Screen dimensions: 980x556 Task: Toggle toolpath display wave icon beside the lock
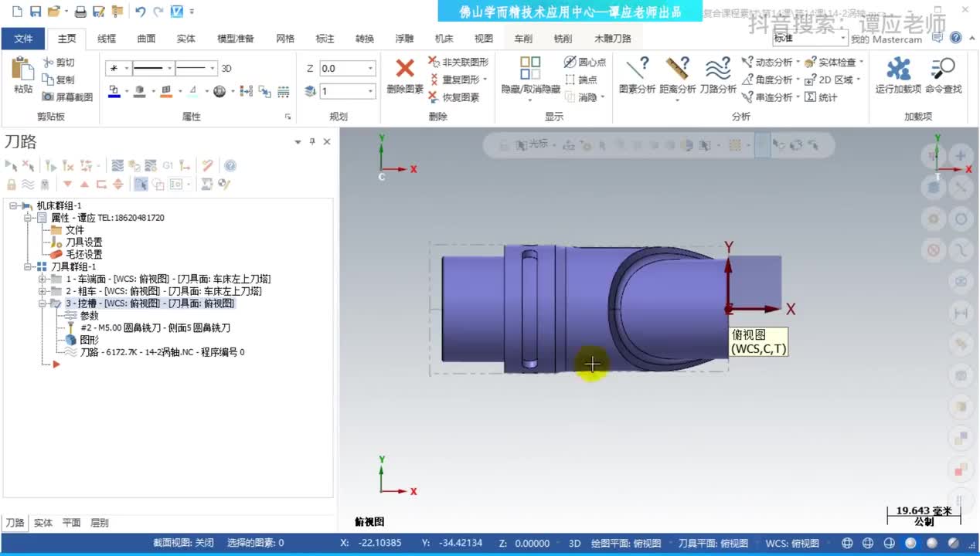click(28, 184)
